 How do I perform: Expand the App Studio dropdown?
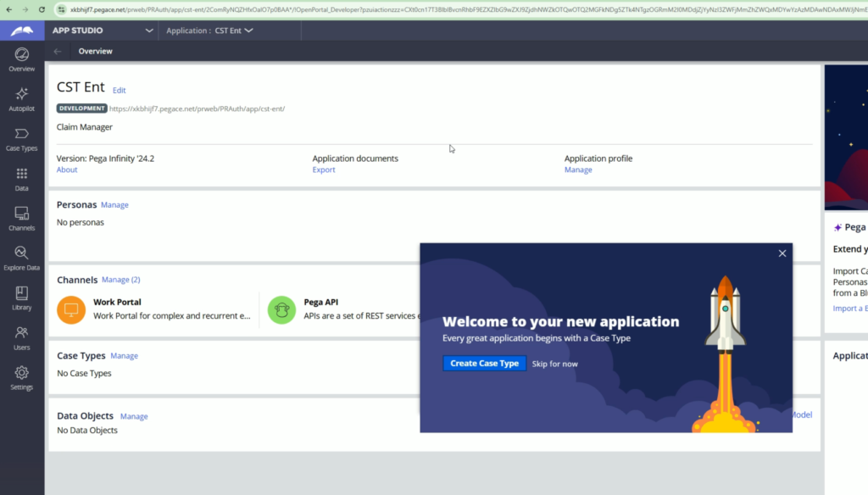tap(149, 31)
